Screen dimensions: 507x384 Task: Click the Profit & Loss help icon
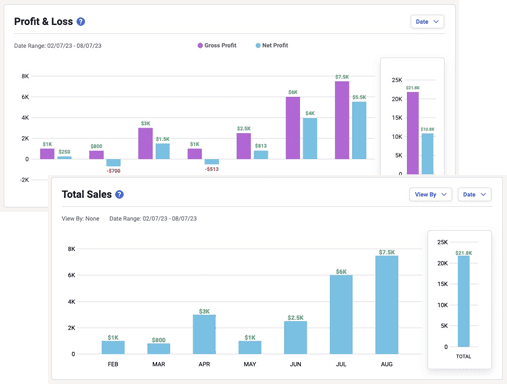81,22
